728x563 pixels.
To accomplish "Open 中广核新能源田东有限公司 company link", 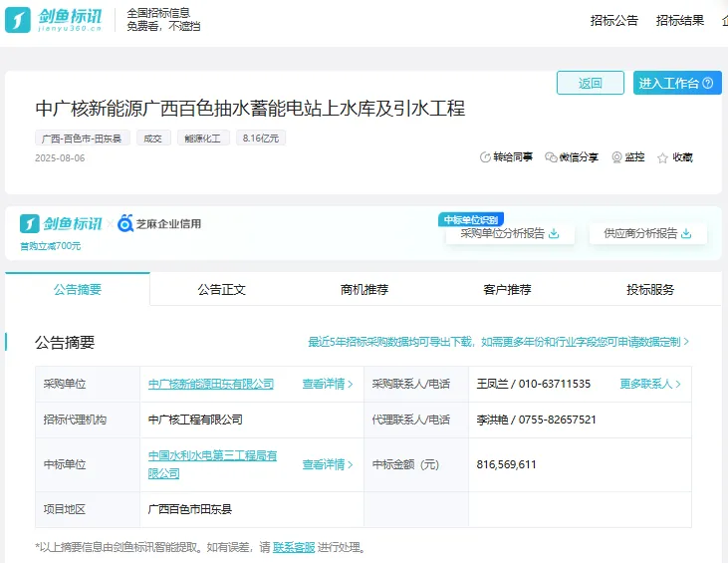I will 210,384.
